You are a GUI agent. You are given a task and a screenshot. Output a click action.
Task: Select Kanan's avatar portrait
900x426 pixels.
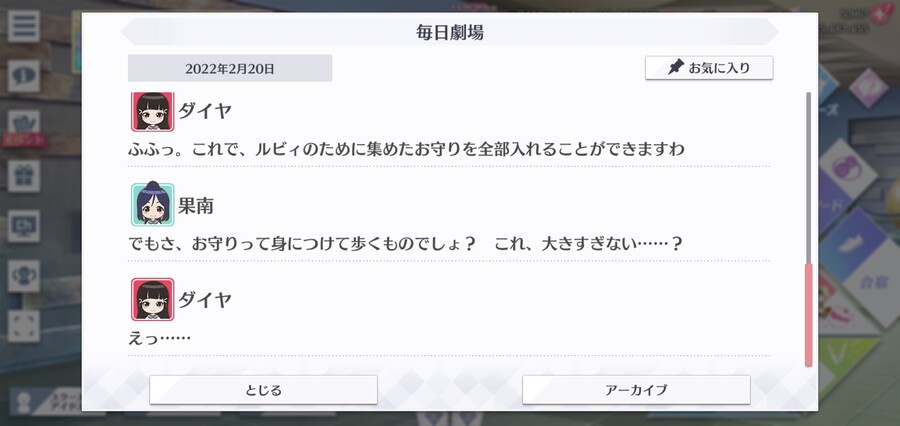click(x=153, y=204)
